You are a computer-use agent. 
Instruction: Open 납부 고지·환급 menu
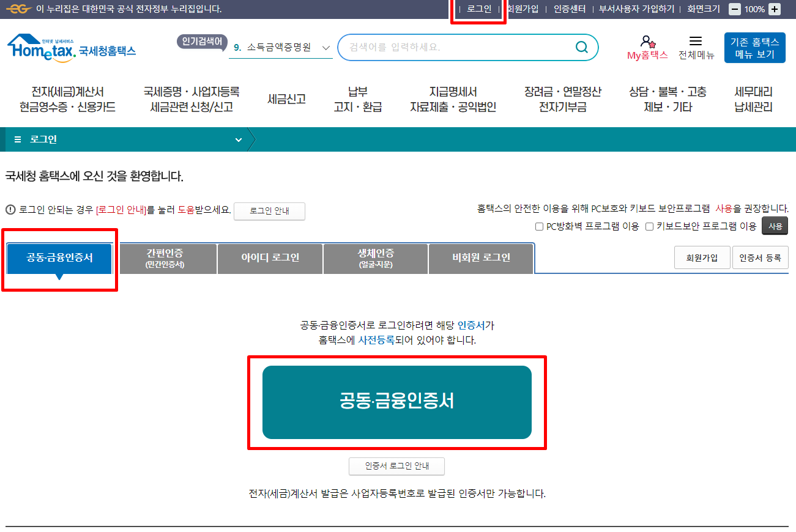[x=358, y=100]
